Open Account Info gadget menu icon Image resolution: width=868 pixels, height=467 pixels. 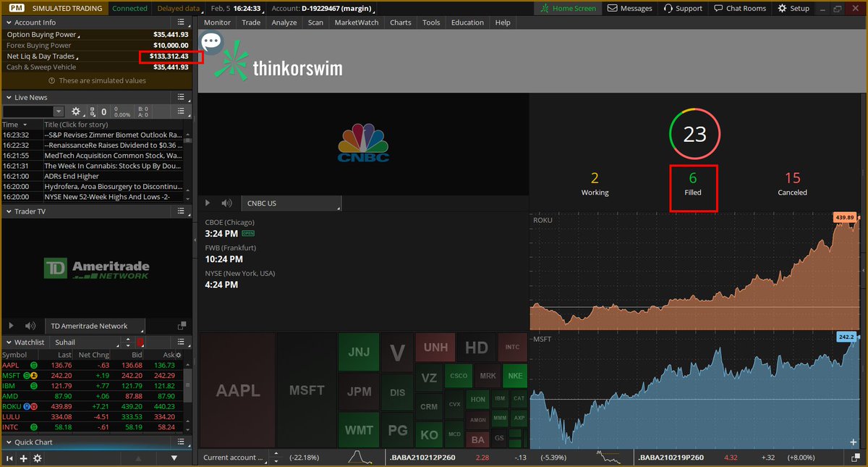182,22
